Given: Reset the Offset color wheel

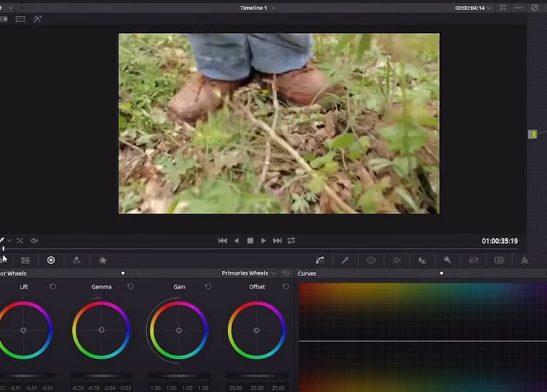Looking at the screenshot, I should pyautogui.click(x=286, y=286).
